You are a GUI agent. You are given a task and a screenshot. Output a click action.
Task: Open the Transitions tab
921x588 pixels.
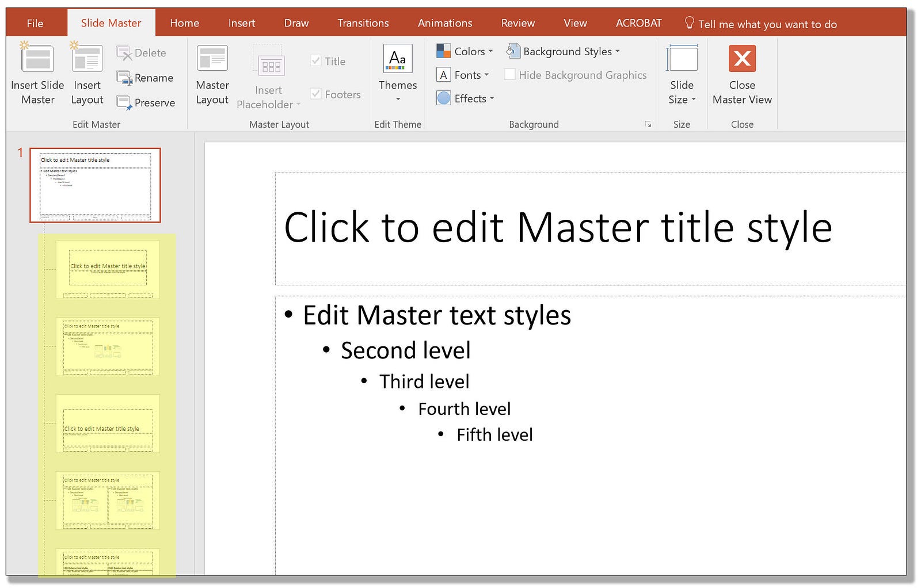pos(363,23)
